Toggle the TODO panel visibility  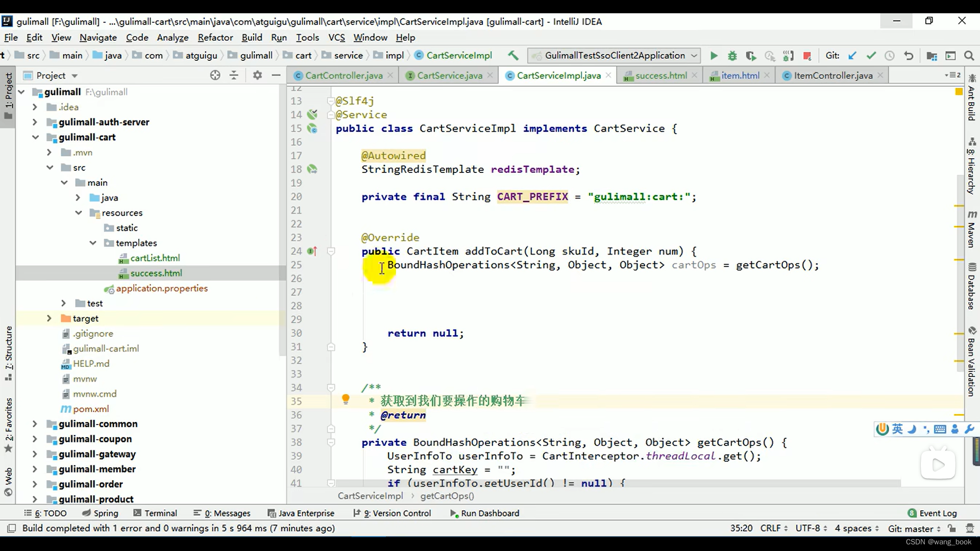48,513
